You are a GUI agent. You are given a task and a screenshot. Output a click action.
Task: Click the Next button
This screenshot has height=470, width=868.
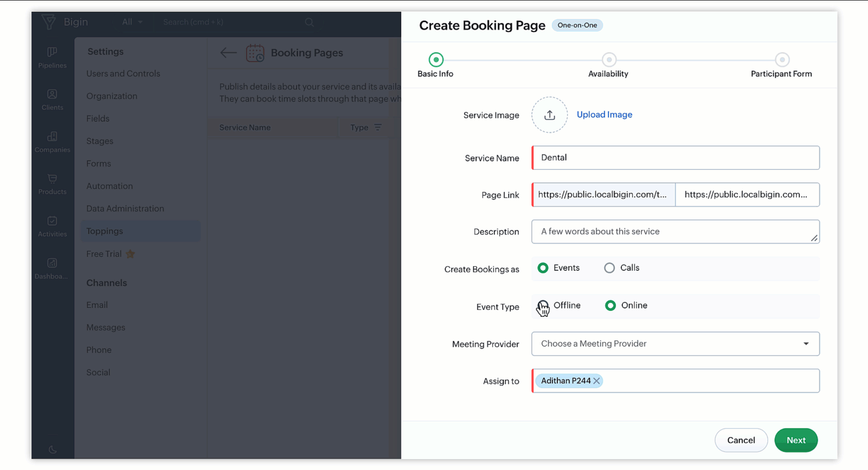(796, 440)
